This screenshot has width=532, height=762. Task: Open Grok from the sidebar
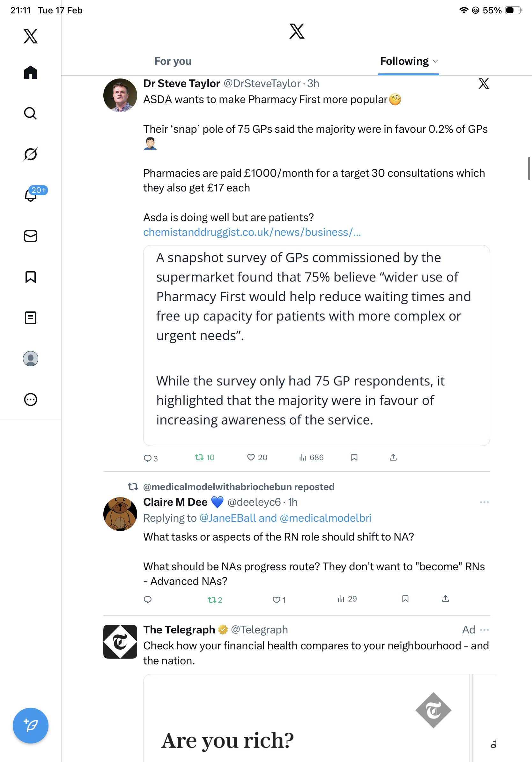[31, 154]
